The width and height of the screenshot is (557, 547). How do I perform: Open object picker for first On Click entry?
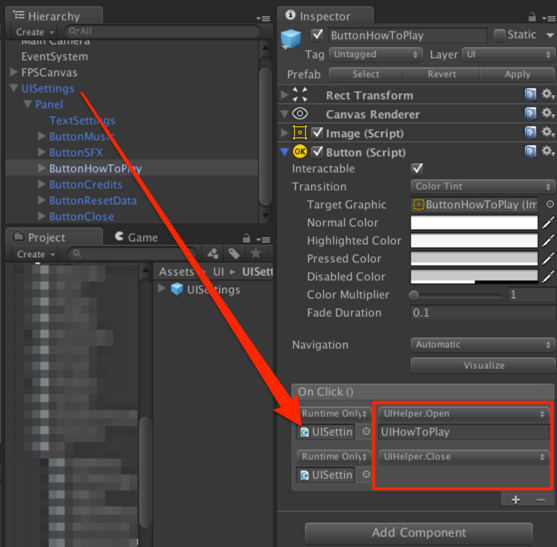tap(366, 432)
